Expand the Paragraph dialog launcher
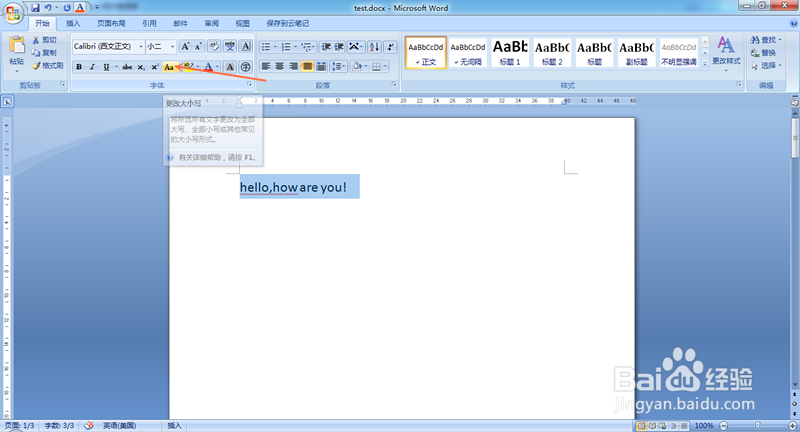Screen dimensions: 800x432 click(394, 84)
